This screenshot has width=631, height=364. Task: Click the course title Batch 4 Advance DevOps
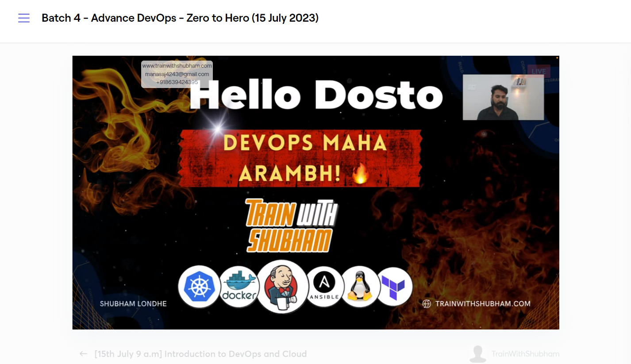click(180, 18)
